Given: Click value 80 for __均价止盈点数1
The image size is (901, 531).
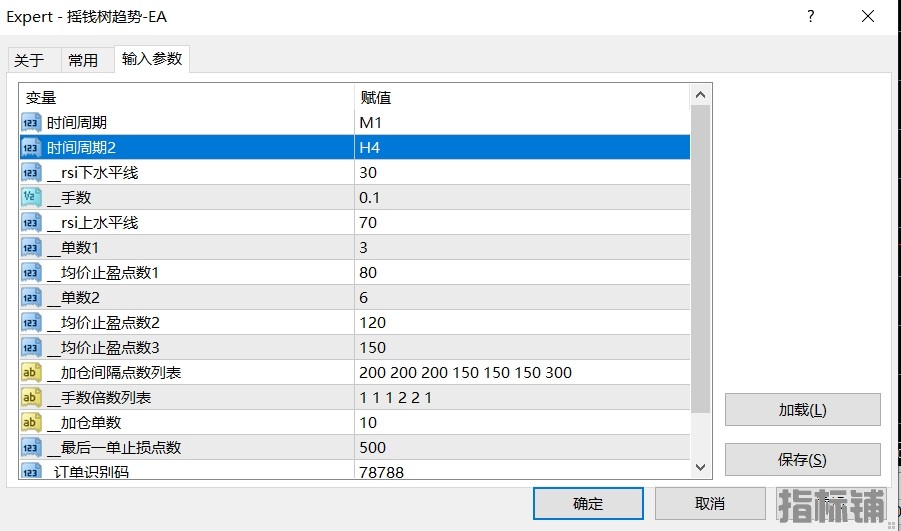Looking at the screenshot, I should point(368,273).
